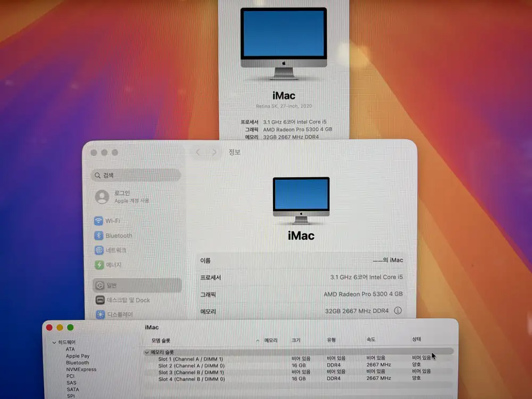Screen dimensions: 532x399
Task: Select Apple Pay in hardware tree
Action: coord(78,356)
